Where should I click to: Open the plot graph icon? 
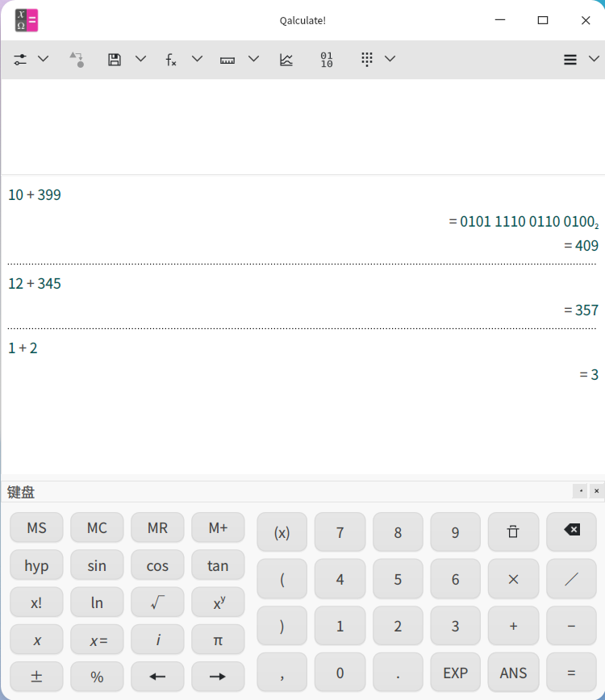point(286,60)
